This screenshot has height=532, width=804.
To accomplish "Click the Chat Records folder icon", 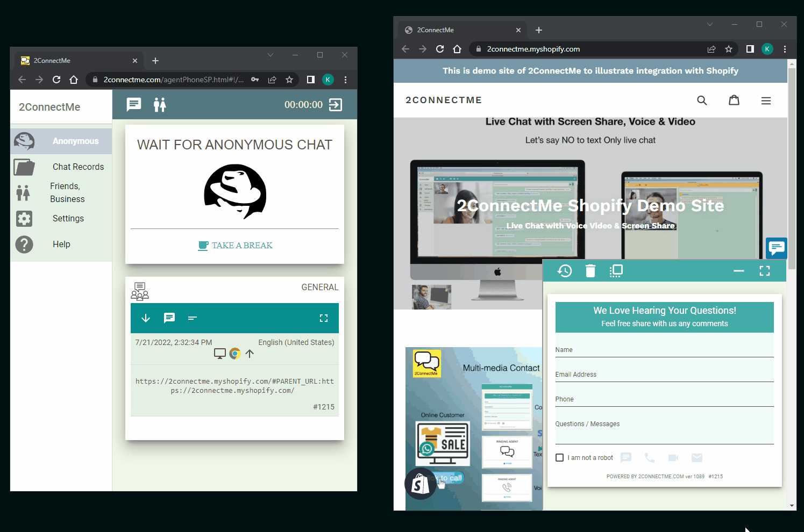I will (x=24, y=167).
